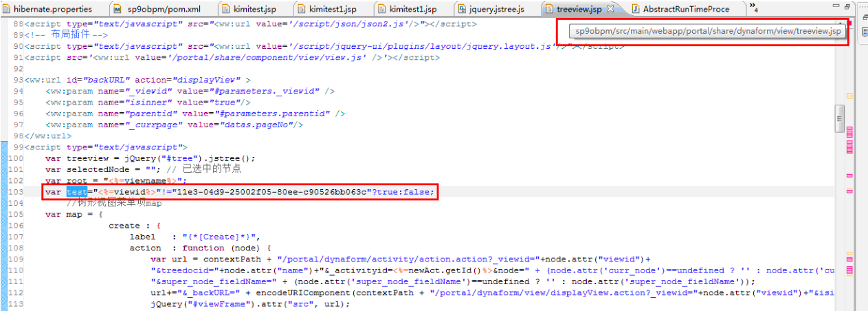Click the ww:param name="_viewid" line
The width and height of the screenshot is (868, 311).
point(190,91)
